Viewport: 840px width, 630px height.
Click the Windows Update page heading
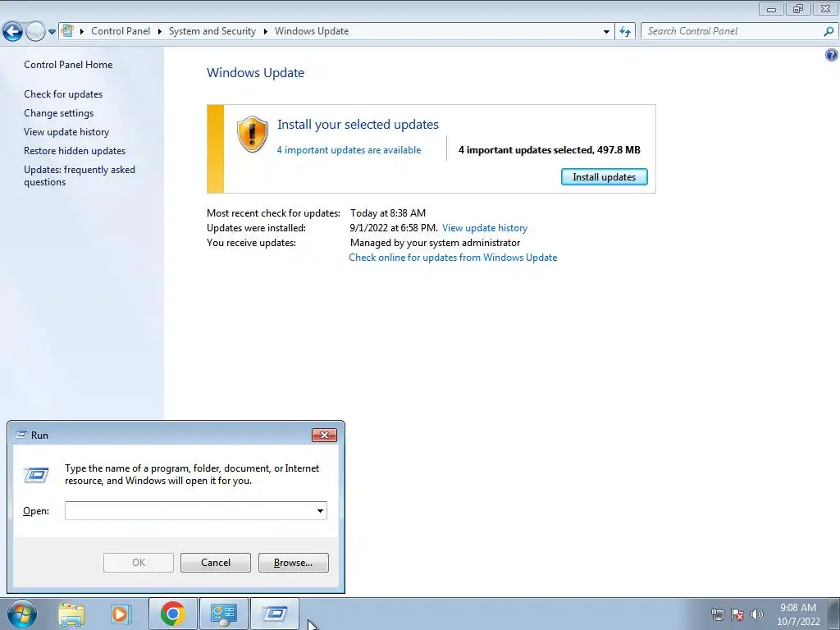pos(256,73)
